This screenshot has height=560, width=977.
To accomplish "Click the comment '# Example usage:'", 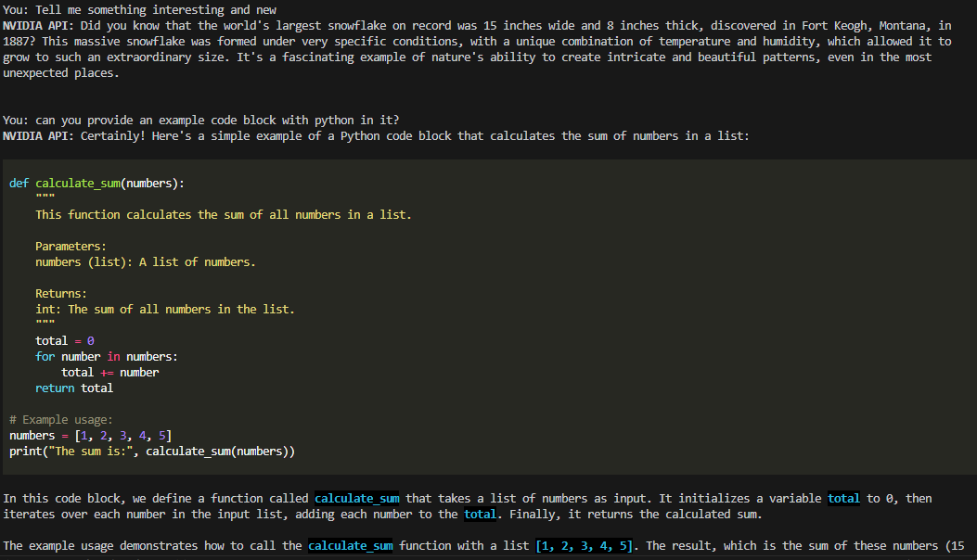I will [x=61, y=420].
